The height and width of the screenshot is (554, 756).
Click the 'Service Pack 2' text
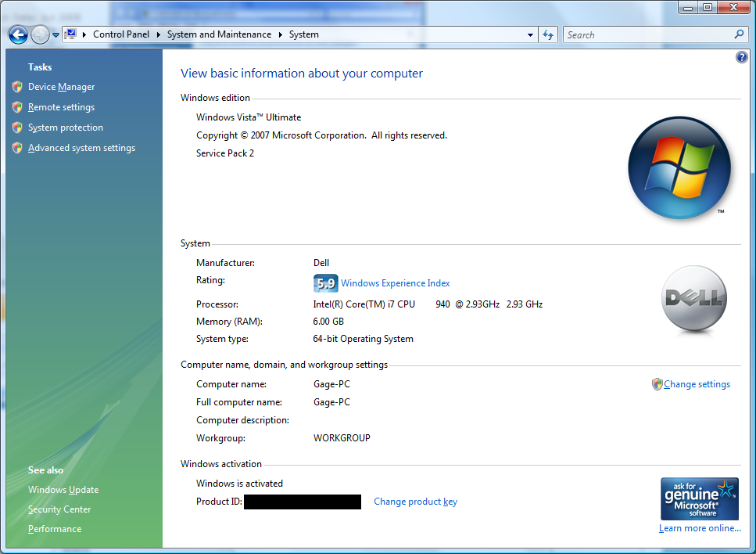[x=224, y=153]
